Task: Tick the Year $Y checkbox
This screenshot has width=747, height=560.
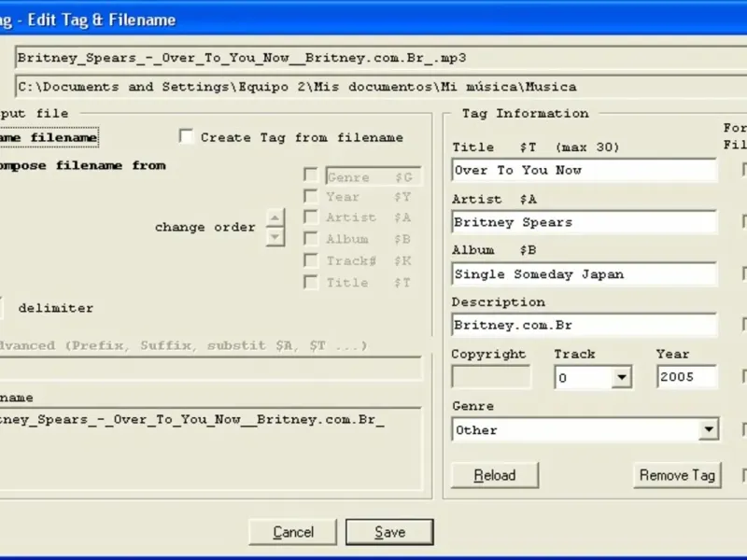Action: point(311,196)
